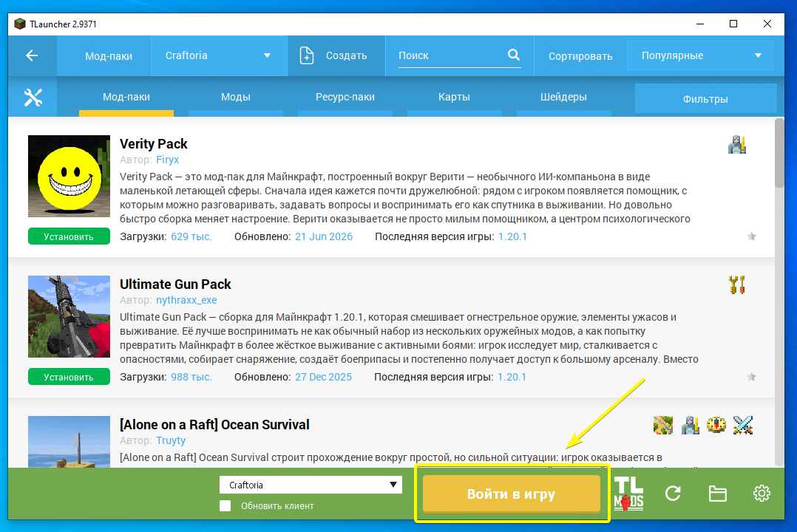Install Ultimate Gun Pack with the Установить button
This screenshot has width=797, height=532.
click(x=69, y=377)
